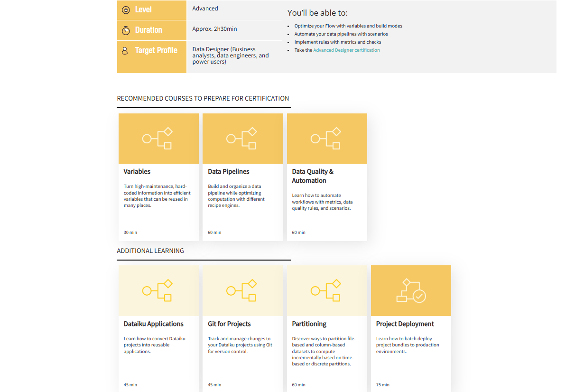Click the 'Track and manage changes' description
Screen dimensions: 575x392
[x=240, y=345]
